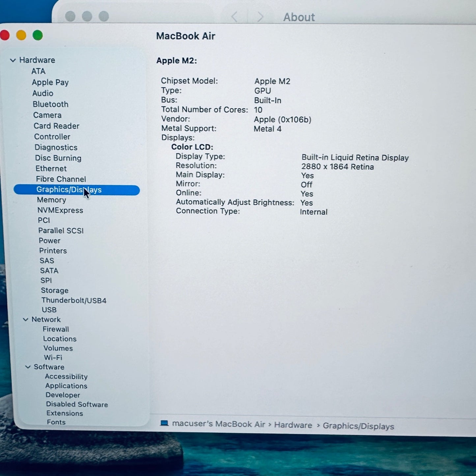
Task: Click the About title in back window
Action: click(x=299, y=17)
